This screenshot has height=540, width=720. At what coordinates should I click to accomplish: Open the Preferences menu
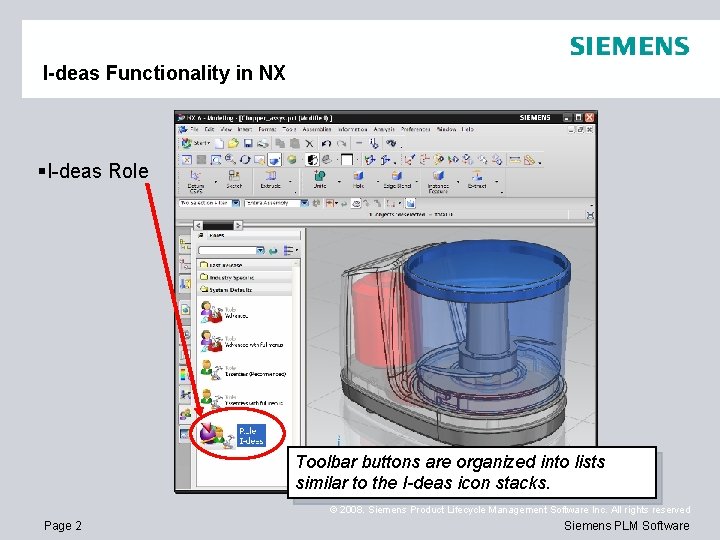coord(416,129)
